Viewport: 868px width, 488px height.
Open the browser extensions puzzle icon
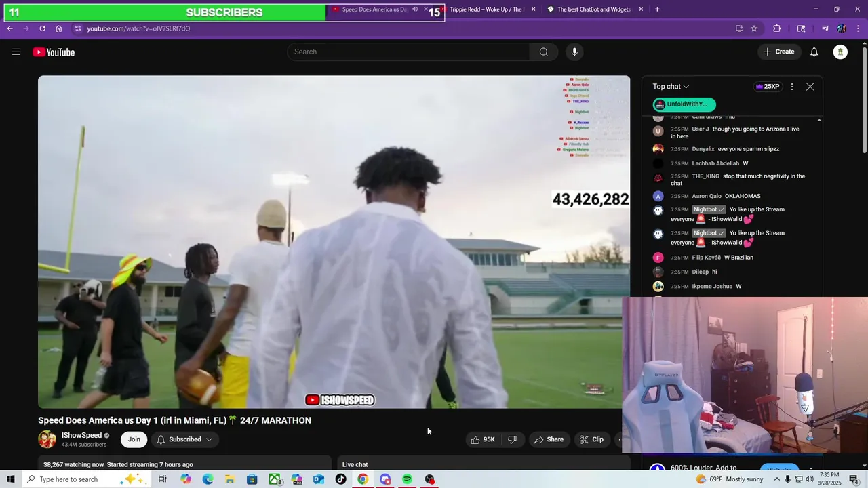pos(777,28)
